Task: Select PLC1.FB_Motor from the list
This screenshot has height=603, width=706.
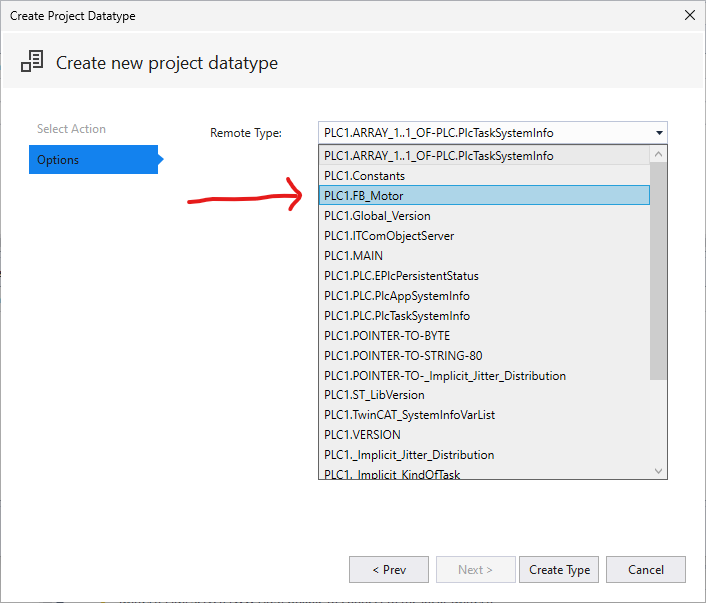Action: (x=484, y=195)
